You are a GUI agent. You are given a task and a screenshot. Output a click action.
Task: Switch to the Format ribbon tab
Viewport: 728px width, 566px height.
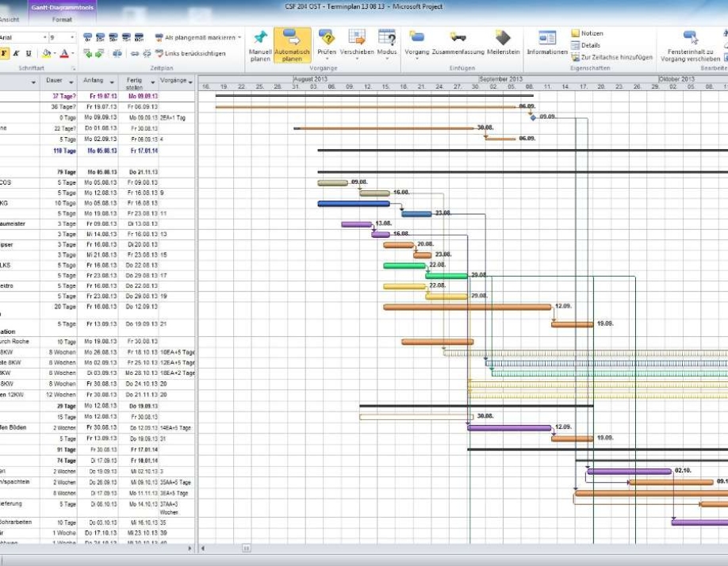pos(61,18)
